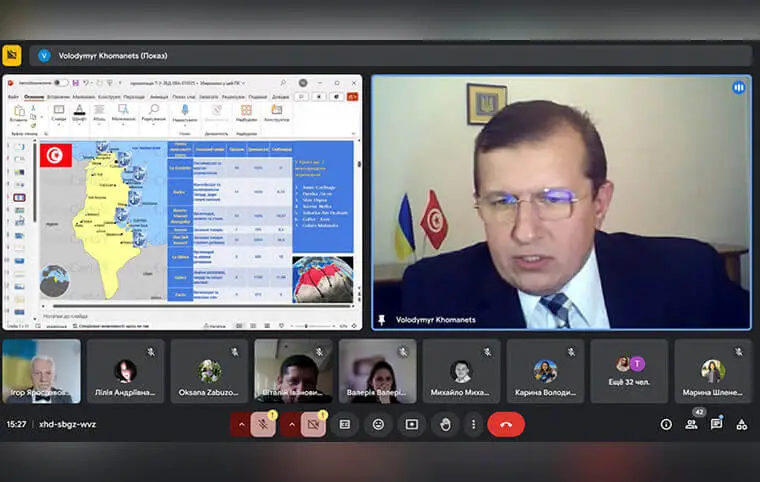Turn on the camera

pyautogui.click(x=313, y=424)
